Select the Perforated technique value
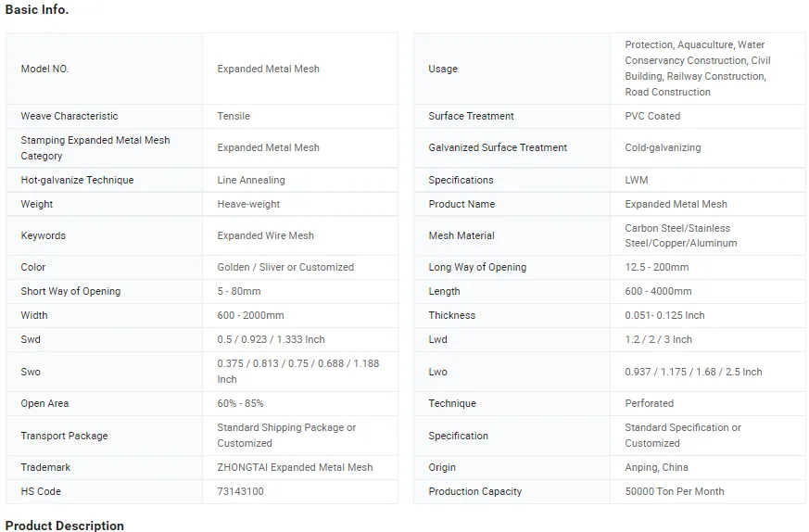 pos(649,403)
